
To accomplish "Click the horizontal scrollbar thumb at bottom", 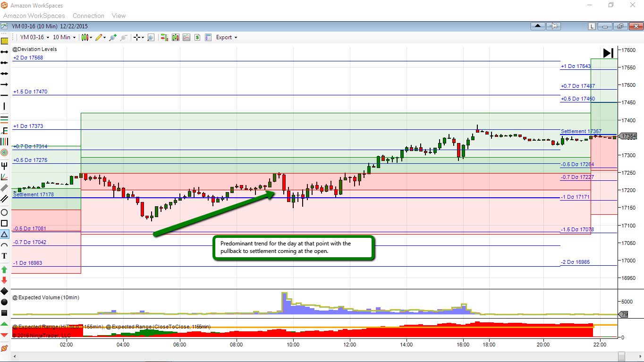I will 621,356.
